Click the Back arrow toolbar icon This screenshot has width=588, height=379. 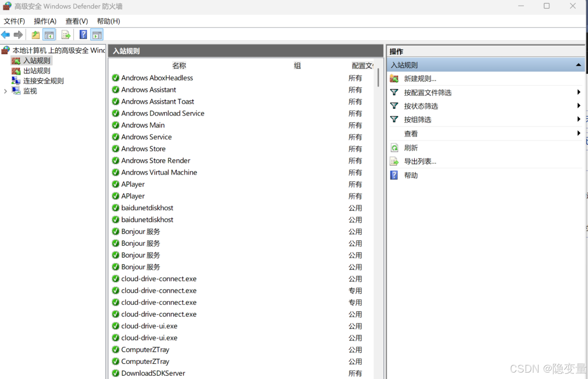(x=6, y=35)
